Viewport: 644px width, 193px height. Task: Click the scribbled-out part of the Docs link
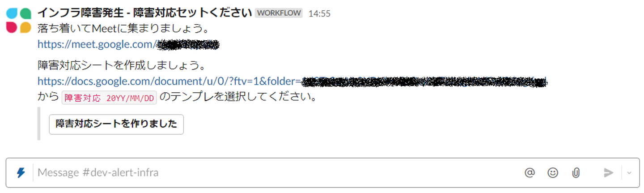(424, 81)
